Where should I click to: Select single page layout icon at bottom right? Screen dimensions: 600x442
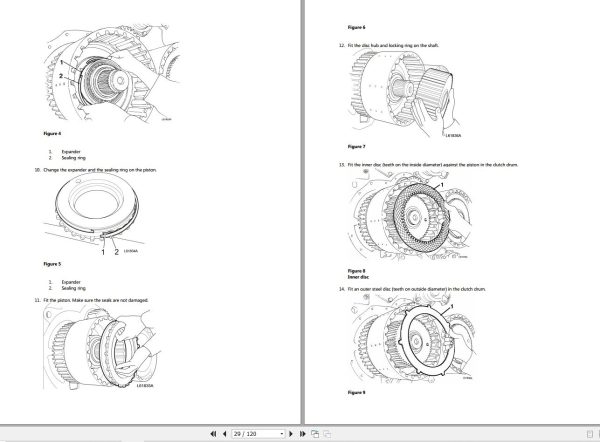(x=589, y=434)
